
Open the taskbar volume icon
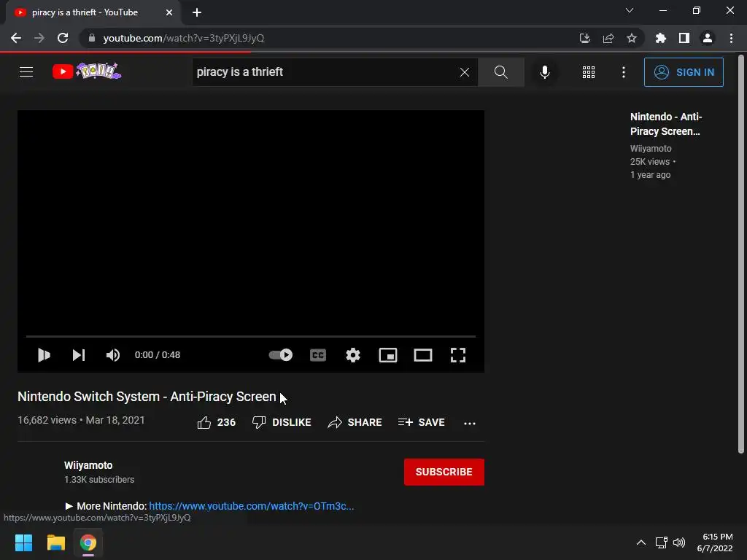[x=679, y=542]
